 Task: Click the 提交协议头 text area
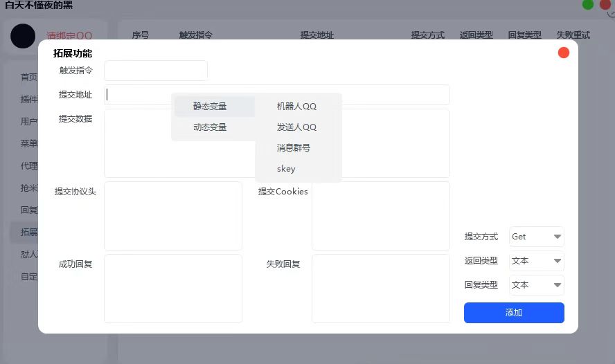[173, 216]
